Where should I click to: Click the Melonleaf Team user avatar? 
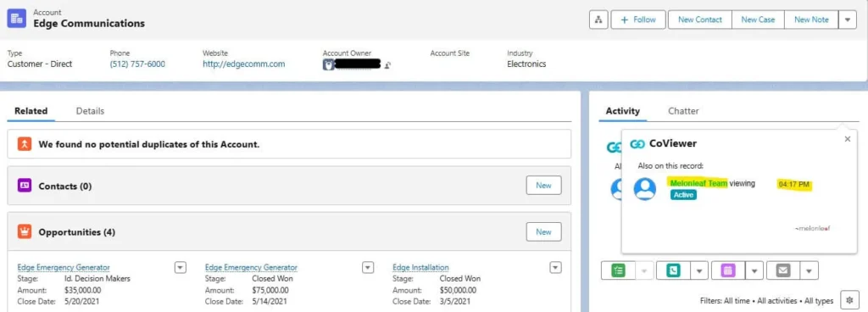[x=645, y=188]
